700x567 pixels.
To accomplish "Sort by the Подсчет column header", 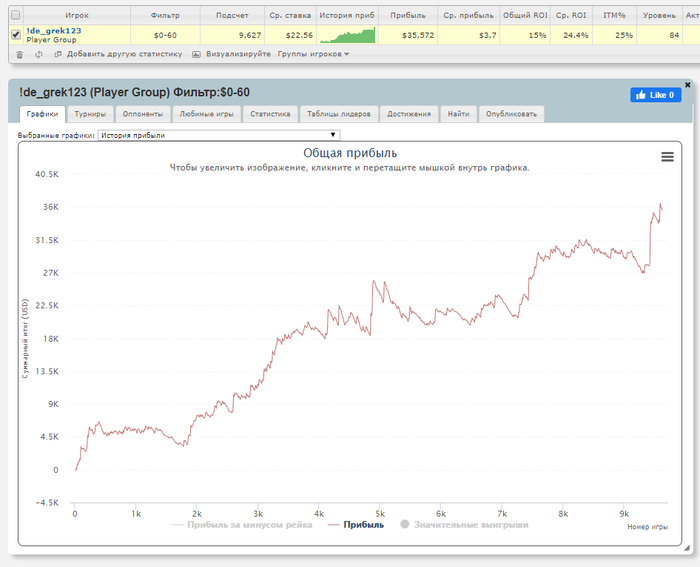I will [232, 15].
